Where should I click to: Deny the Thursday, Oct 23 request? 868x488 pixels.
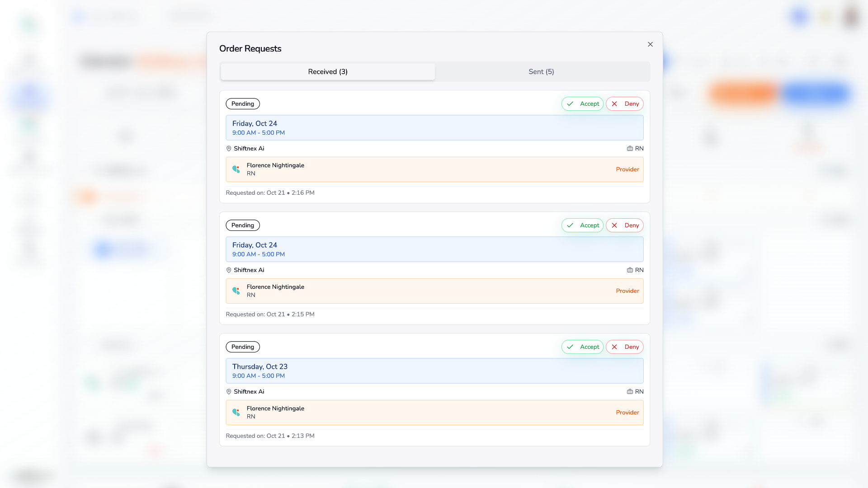click(x=624, y=347)
